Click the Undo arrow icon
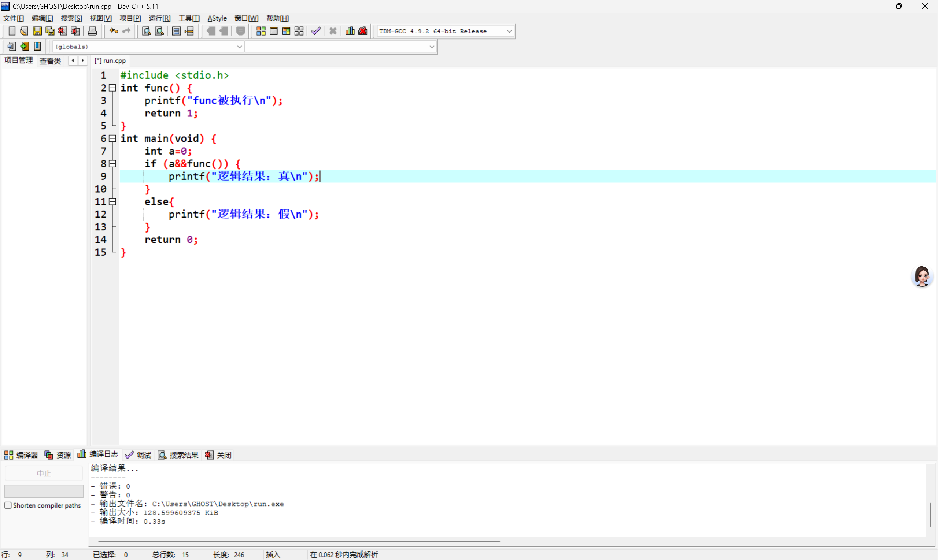Image resolution: width=938 pixels, height=560 pixels. point(113,31)
